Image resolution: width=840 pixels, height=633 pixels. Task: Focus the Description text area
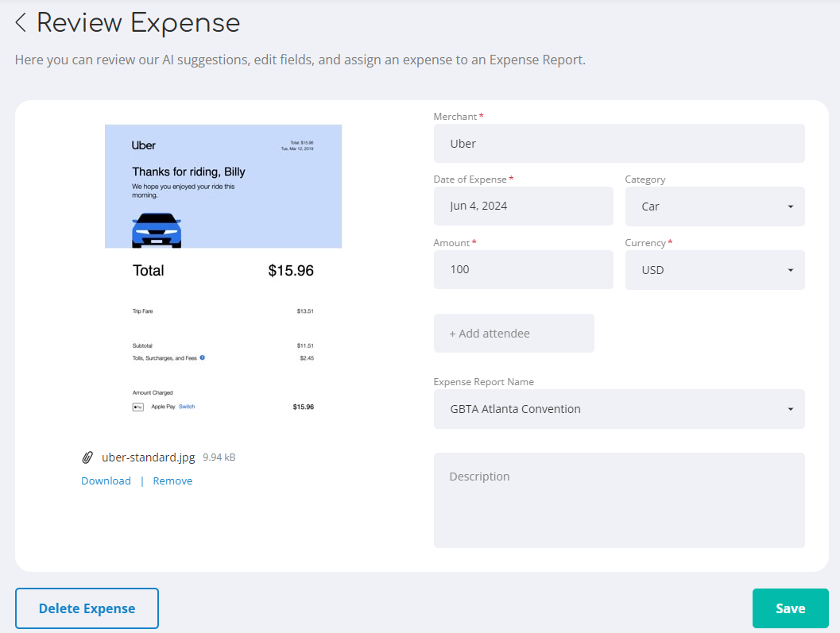coord(618,500)
